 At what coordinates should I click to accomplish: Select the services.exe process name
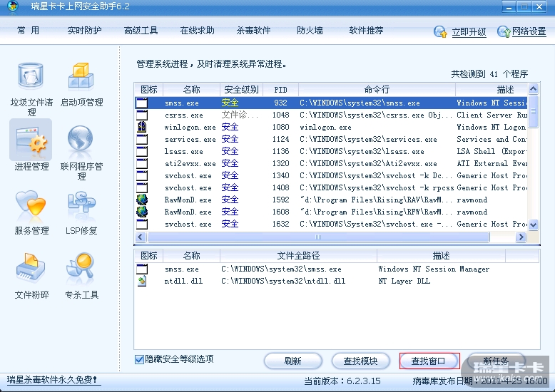click(x=190, y=140)
